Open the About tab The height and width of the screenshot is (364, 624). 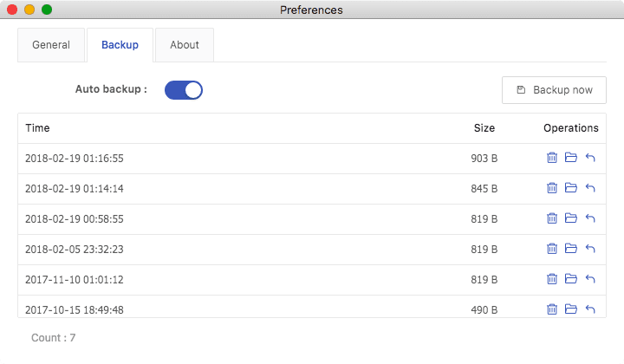[185, 45]
